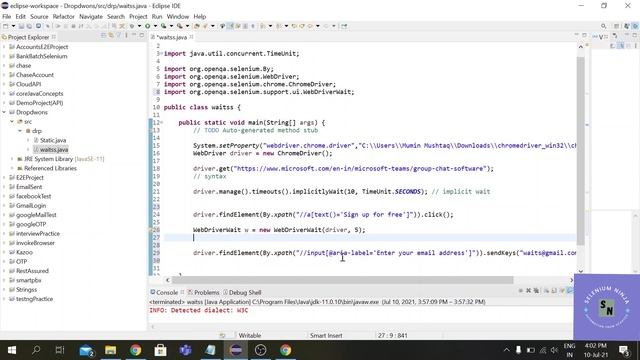Click the Save All toolbar icon

[x=29, y=26]
